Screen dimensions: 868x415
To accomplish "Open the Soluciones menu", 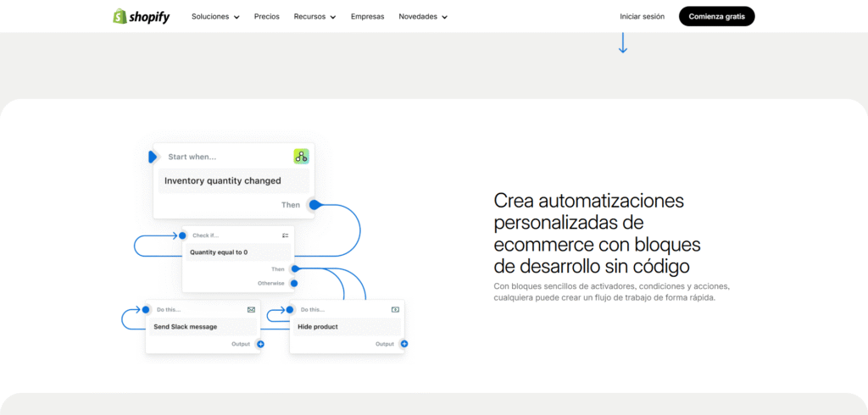I will coord(215,17).
